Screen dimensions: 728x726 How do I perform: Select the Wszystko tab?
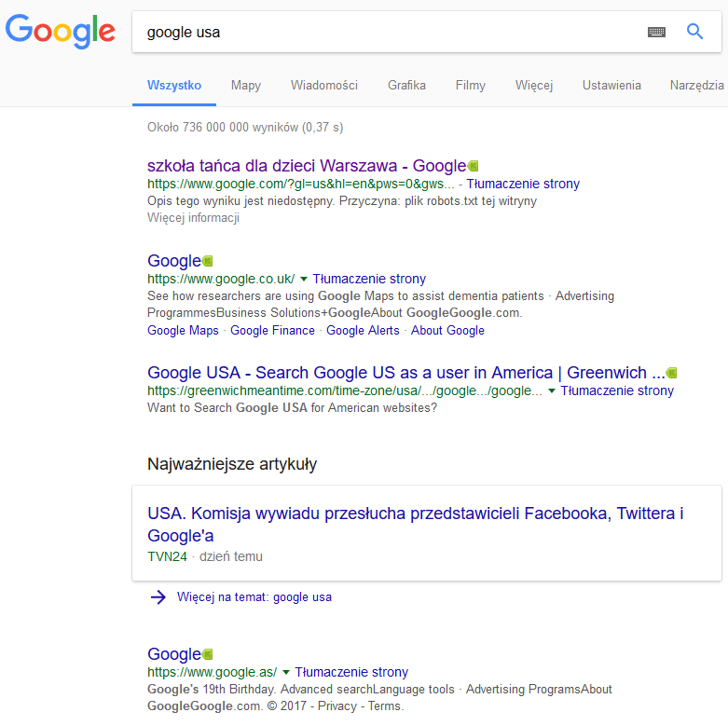pyautogui.click(x=174, y=86)
